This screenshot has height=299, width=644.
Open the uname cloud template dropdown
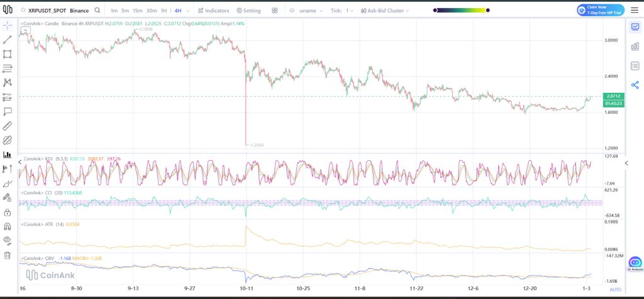tap(306, 11)
